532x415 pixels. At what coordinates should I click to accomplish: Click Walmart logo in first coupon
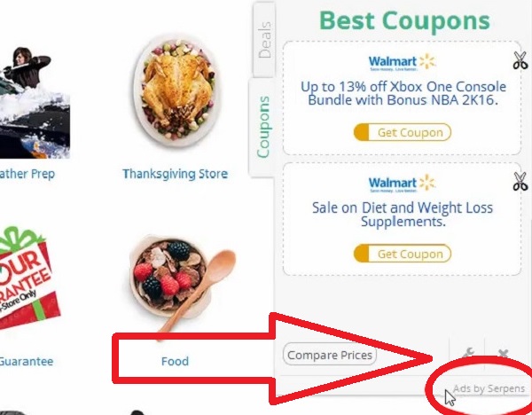(x=402, y=62)
